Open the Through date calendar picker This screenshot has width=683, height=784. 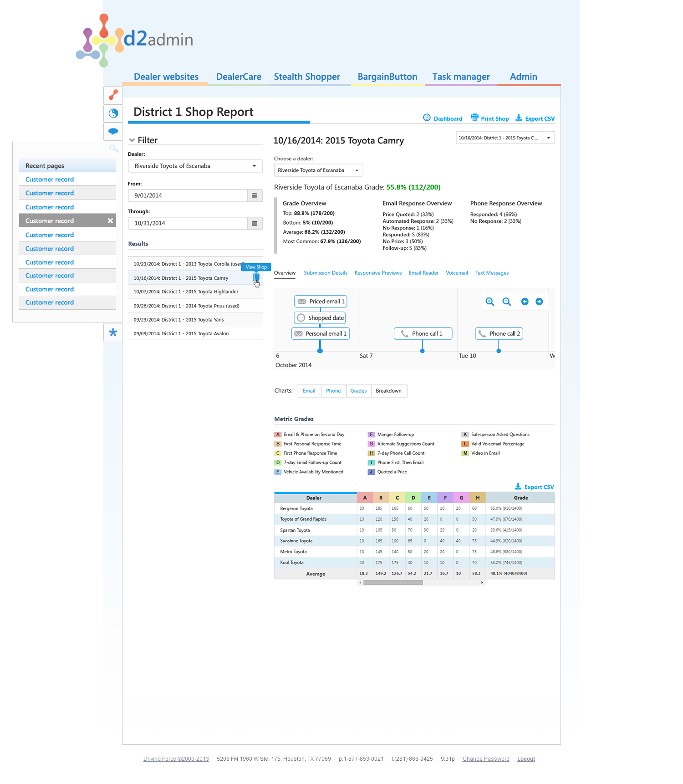tap(255, 223)
